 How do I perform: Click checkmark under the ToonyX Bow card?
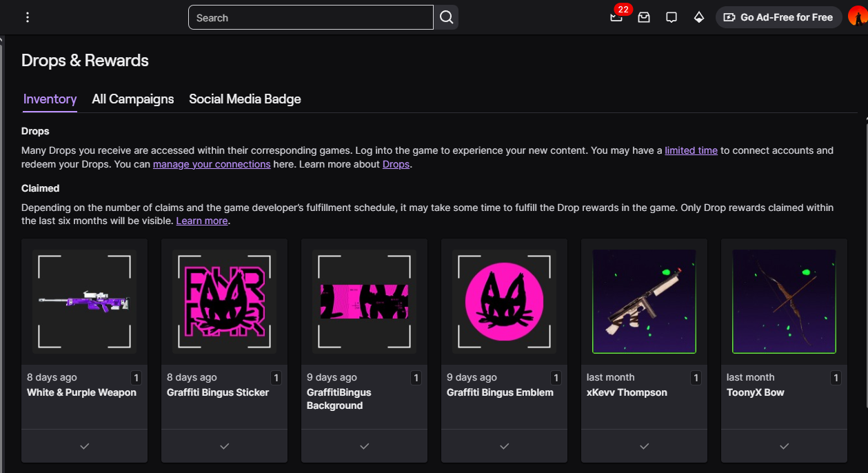coord(784,446)
